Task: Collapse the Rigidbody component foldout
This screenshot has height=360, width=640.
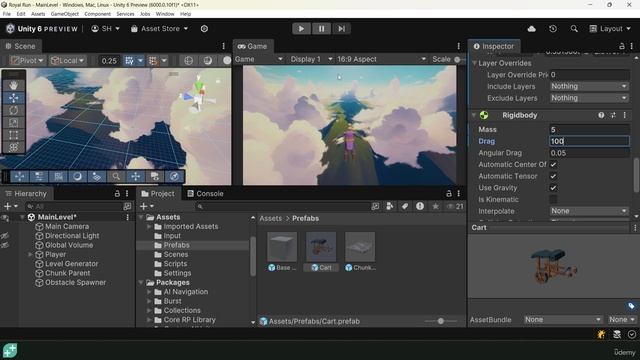Action: [x=474, y=116]
